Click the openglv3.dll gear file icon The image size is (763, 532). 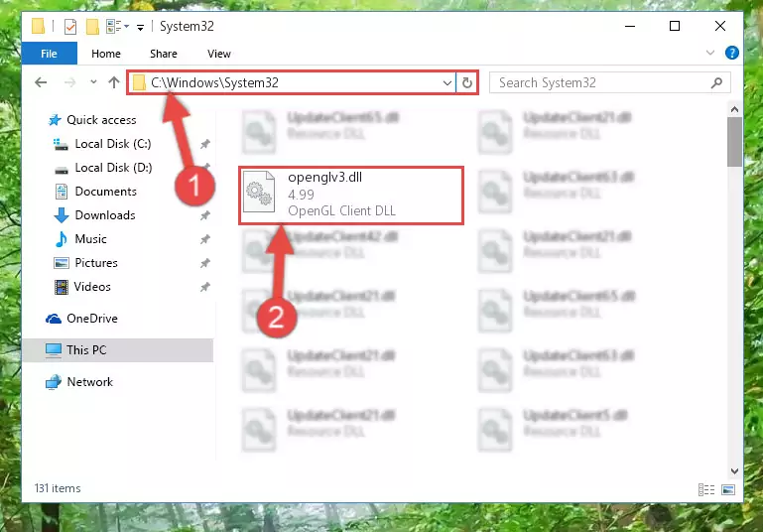coord(259,193)
